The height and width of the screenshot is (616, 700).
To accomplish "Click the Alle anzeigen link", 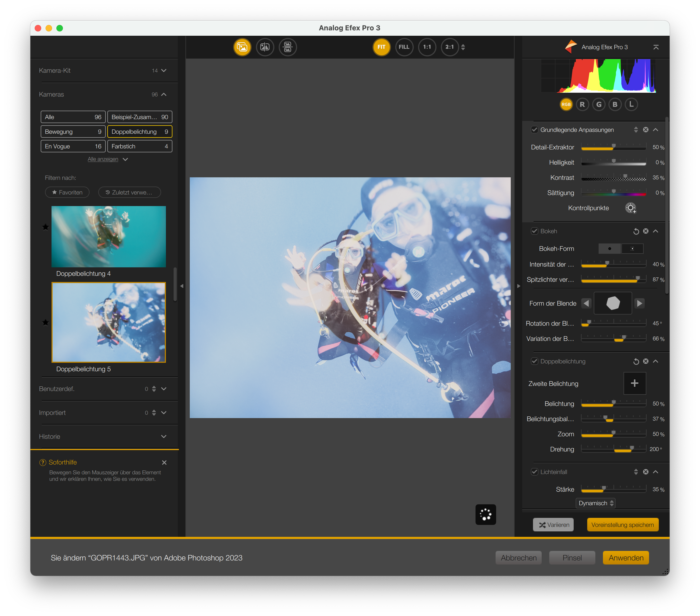I will pos(103,159).
